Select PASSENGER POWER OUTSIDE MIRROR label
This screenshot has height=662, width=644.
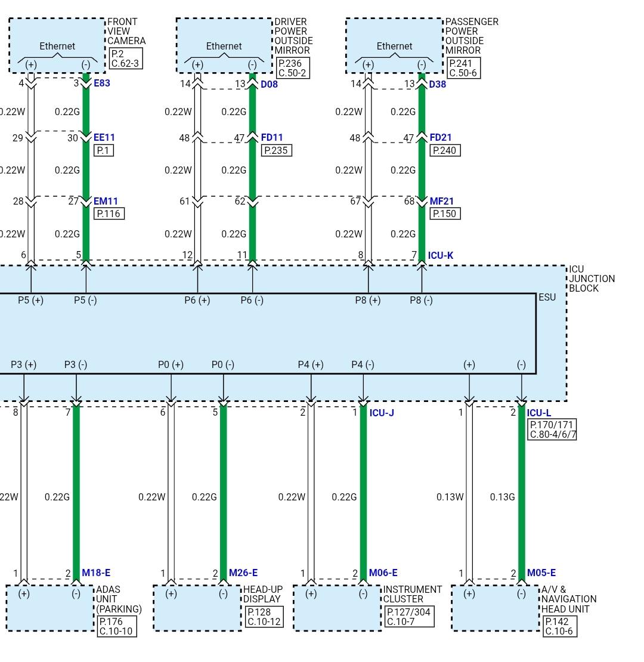coord(472,36)
